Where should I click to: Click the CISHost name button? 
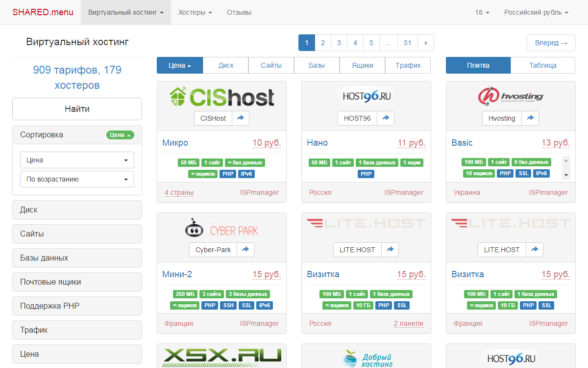coord(213,118)
